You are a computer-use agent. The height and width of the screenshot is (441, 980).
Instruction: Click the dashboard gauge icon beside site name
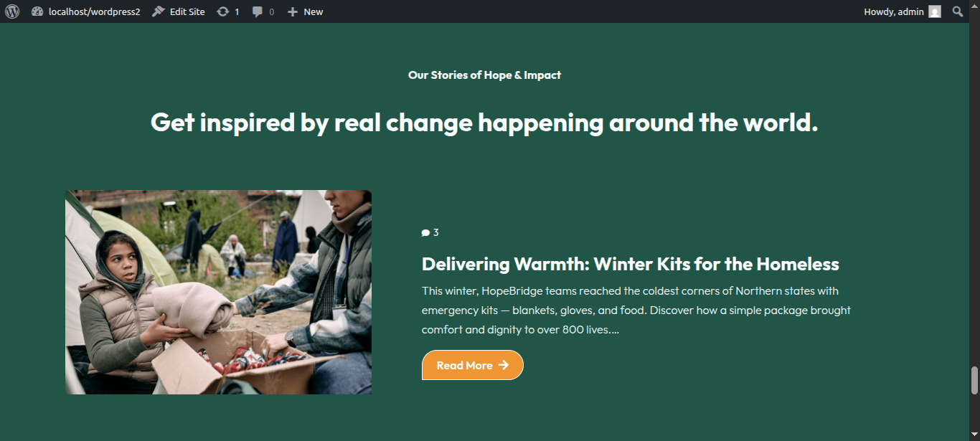(38, 11)
